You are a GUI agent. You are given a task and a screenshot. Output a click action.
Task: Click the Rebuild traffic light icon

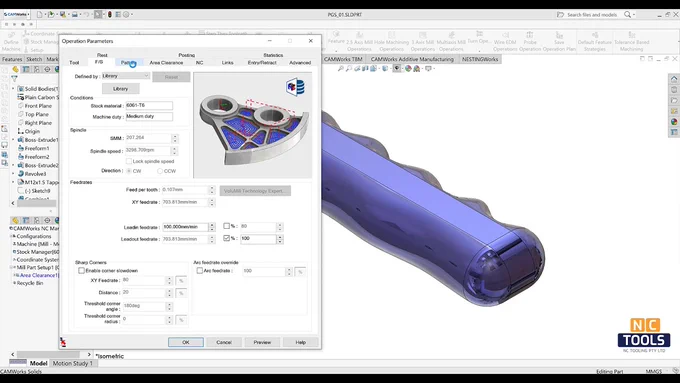(110, 14)
